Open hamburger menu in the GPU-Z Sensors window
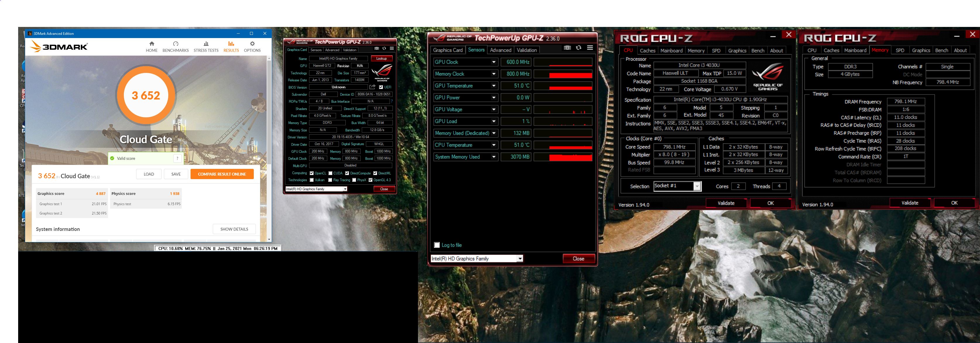This screenshot has height=343, width=980. point(590,47)
